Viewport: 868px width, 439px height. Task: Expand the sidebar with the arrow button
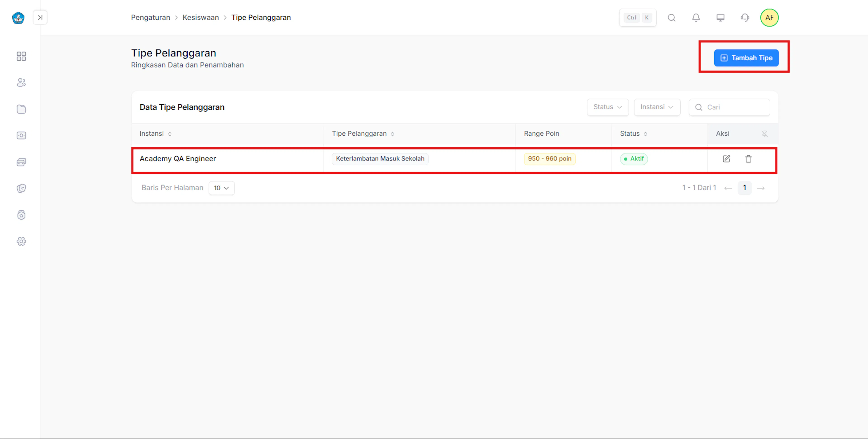pyautogui.click(x=40, y=18)
